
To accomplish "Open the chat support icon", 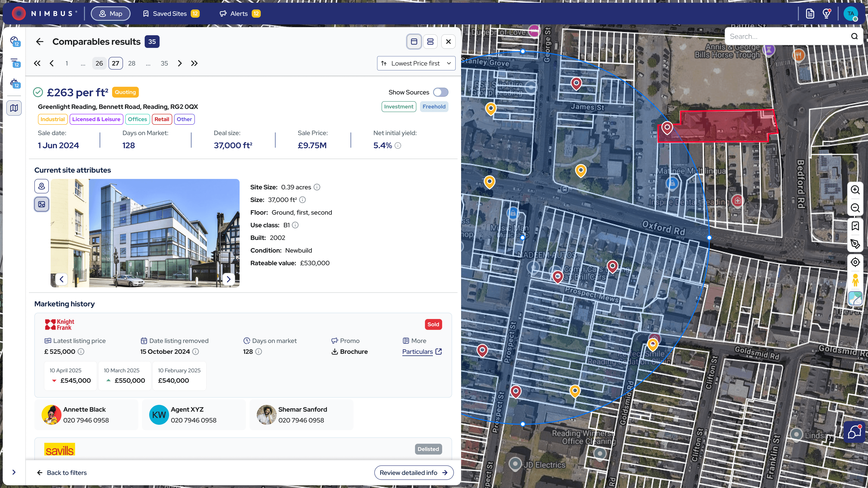I will 855,432.
